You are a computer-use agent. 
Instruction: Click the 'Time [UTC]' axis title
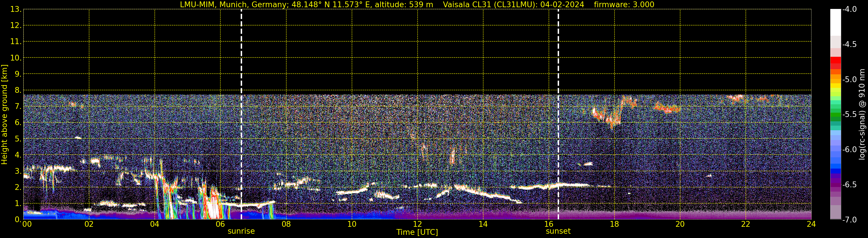pos(417,232)
